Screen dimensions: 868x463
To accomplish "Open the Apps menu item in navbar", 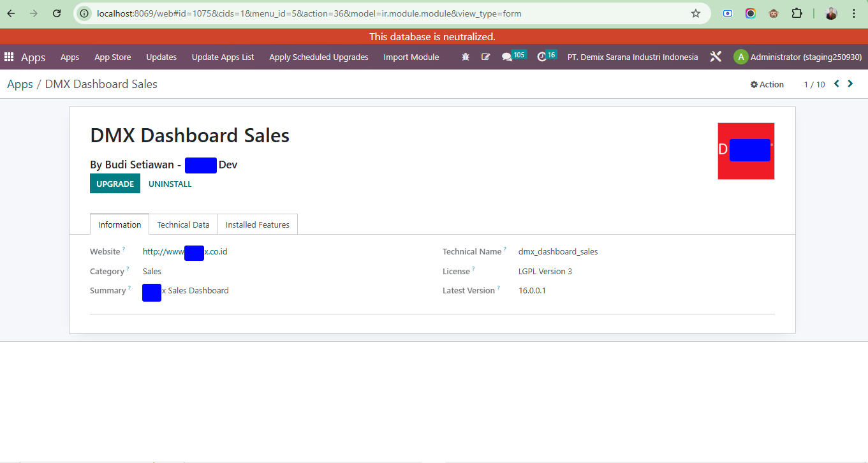I will [70, 57].
